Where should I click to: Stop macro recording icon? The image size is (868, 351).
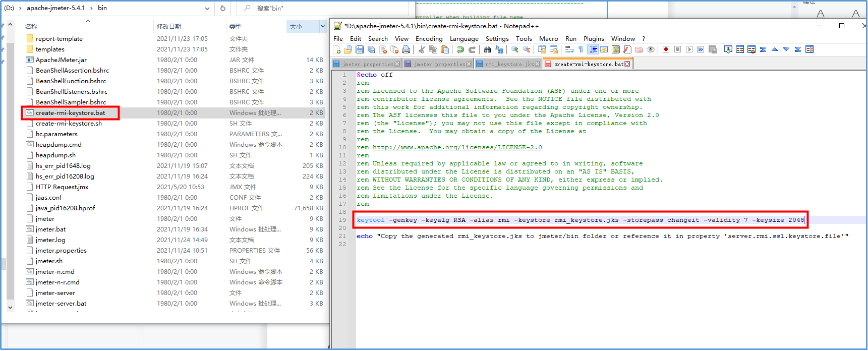[x=678, y=49]
